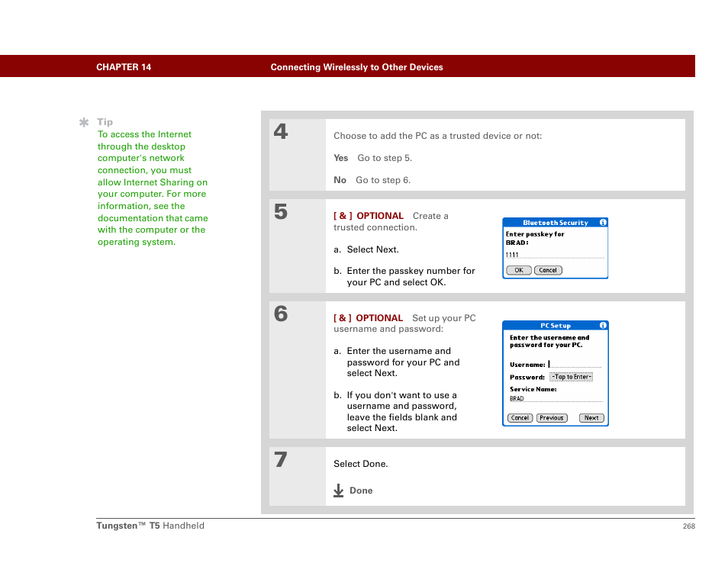Click the info icon in Bluetooth Security dialog
This screenshot has height=563, width=728.
click(x=603, y=223)
